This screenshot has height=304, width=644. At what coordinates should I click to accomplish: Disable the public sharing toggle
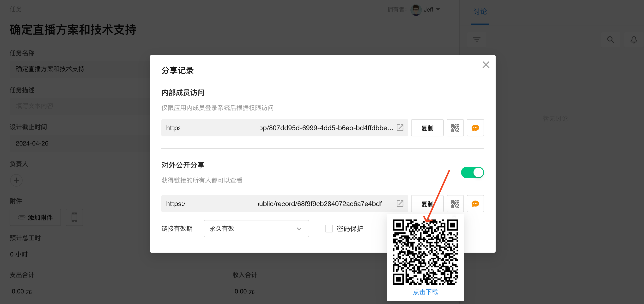(472, 172)
